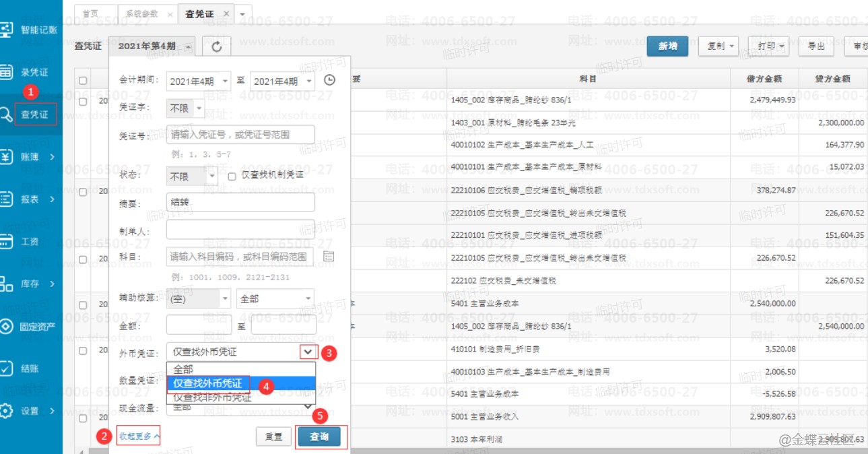Click the 查询 button

(319, 436)
